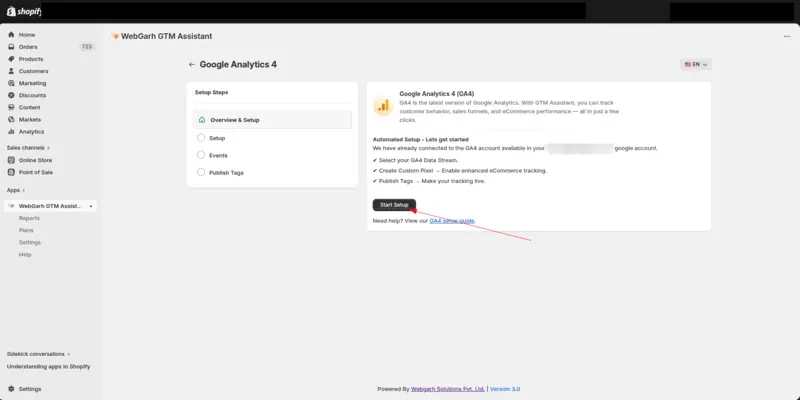The width and height of the screenshot is (800, 400).
Task: Click the Google Analytics 4 page title
Action: tap(238, 65)
